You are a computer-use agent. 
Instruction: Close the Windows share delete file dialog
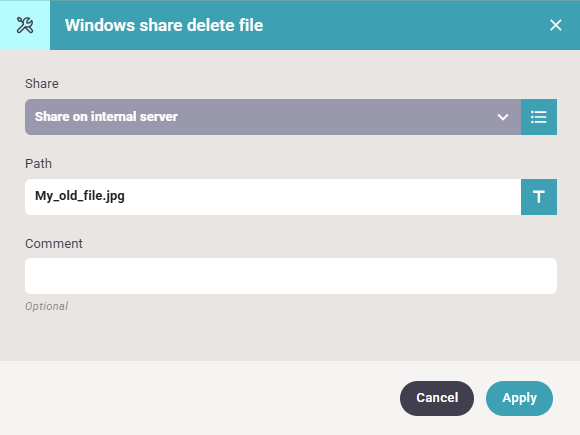(x=556, y=25)
